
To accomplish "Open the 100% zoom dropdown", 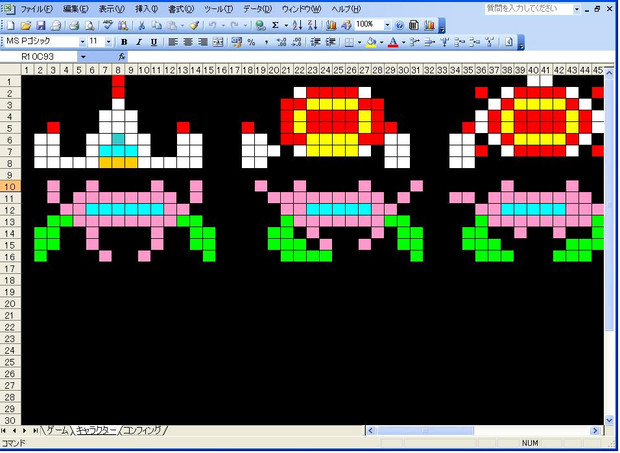I will click(x=387, y=26).
